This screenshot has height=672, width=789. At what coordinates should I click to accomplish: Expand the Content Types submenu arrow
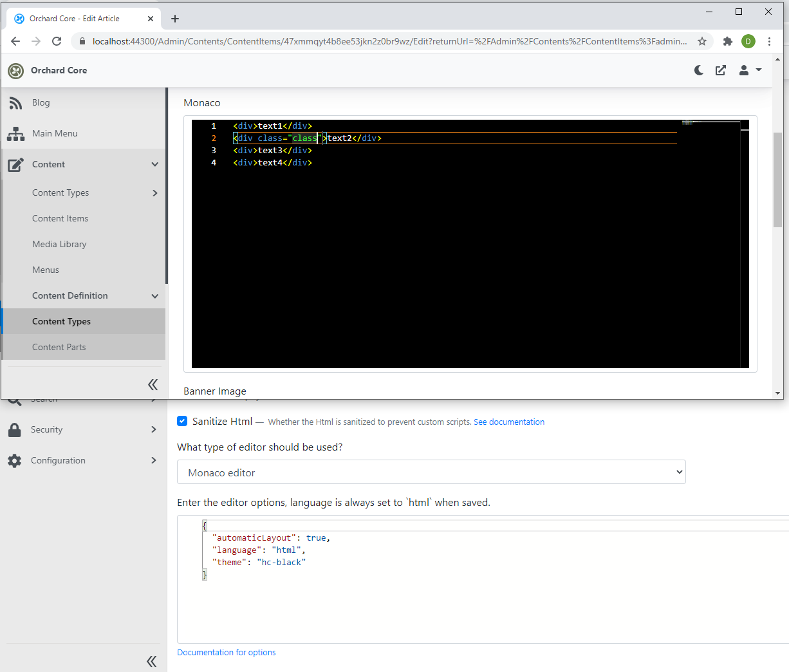pos(155,193)
